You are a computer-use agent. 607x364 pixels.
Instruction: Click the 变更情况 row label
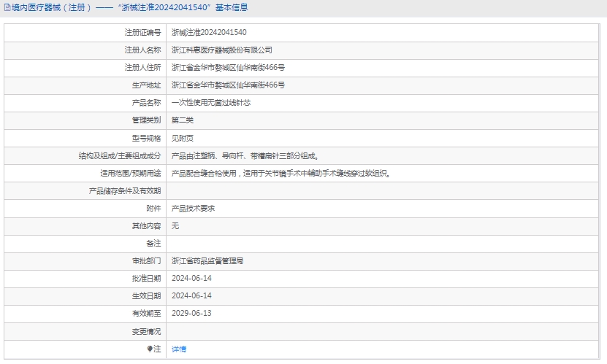(x=146, y=331)
